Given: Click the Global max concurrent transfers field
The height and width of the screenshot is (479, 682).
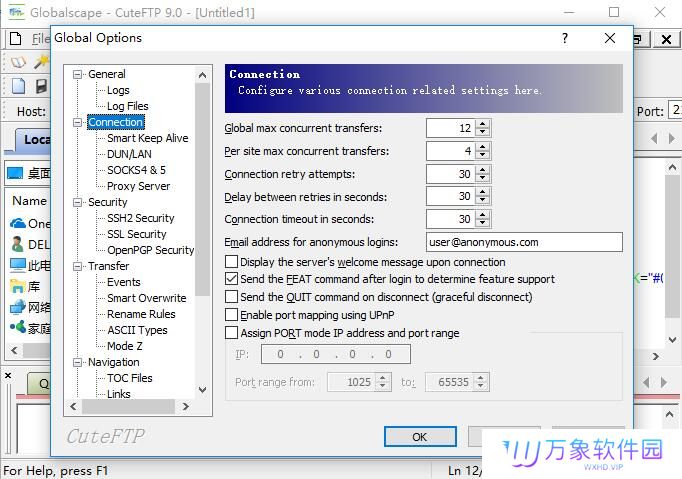Looking at the screenshot, I should coord(451,128).
